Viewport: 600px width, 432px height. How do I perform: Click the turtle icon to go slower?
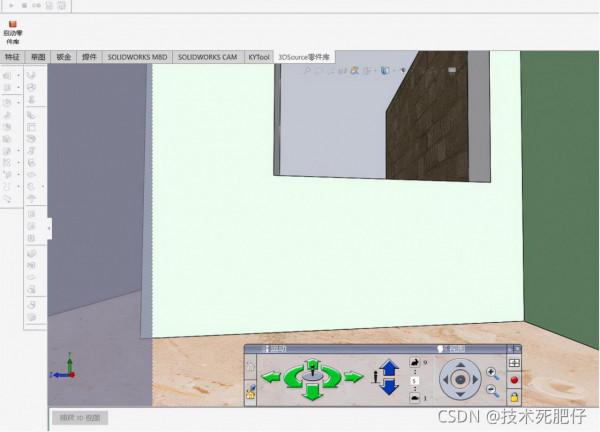(x=415, y=398)
